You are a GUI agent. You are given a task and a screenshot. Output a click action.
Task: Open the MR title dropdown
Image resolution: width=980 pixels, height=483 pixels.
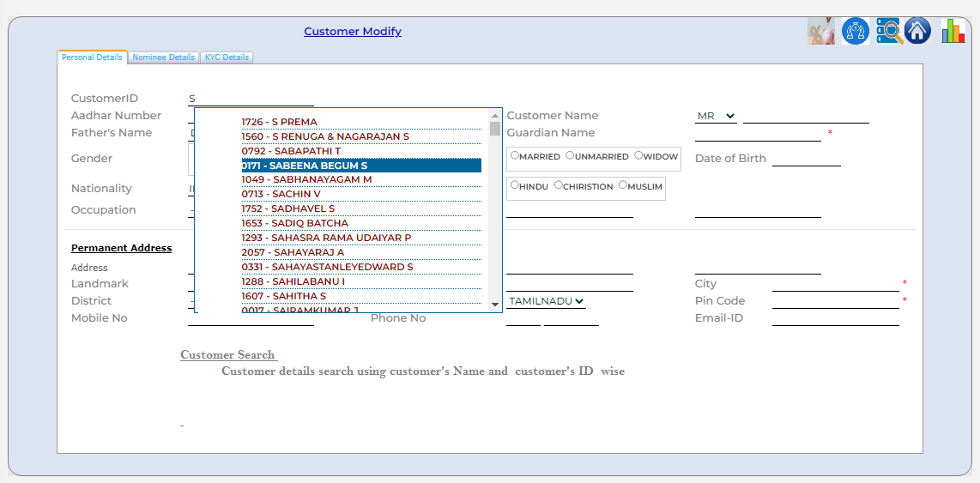(716, 116)
